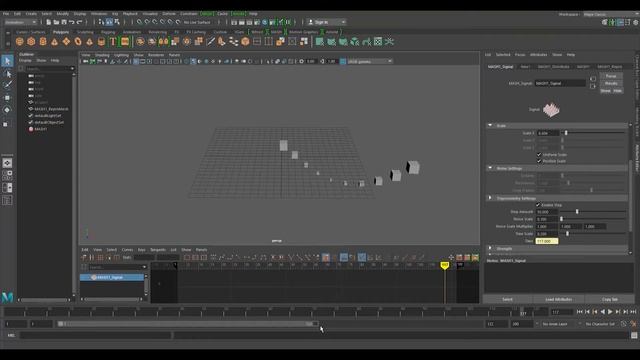640x360 pixels.
Task: Toggle the Enable Step checkbox
Action: click(x=538, y=205)
